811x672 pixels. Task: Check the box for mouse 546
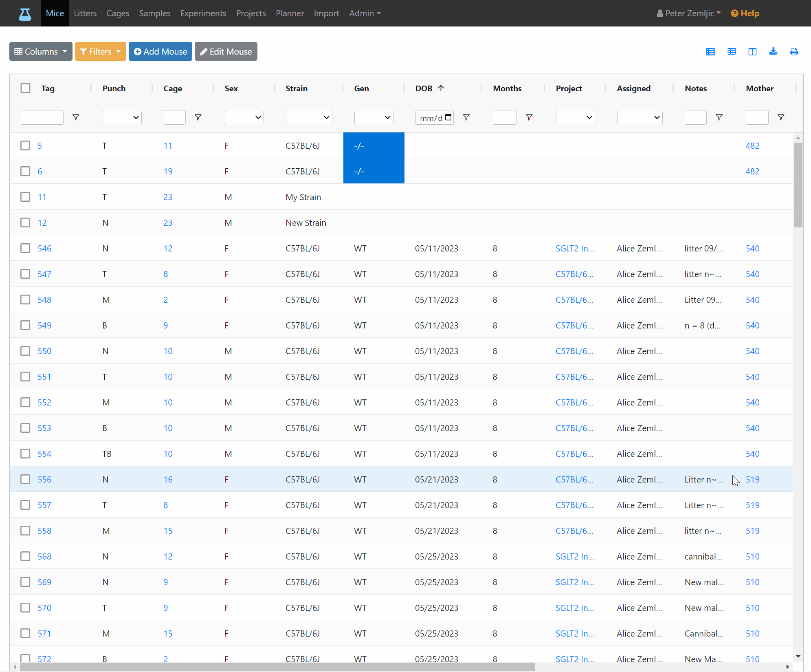click(26, 248)
